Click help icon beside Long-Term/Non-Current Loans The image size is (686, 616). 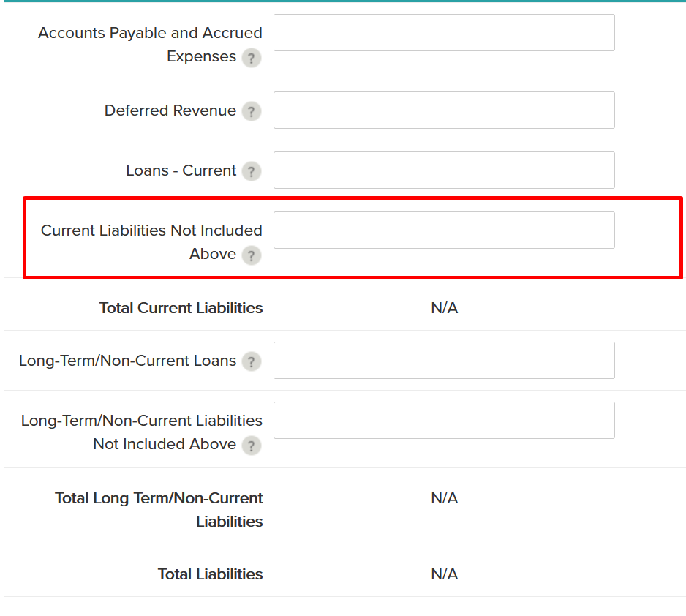[x=251, y=361]
